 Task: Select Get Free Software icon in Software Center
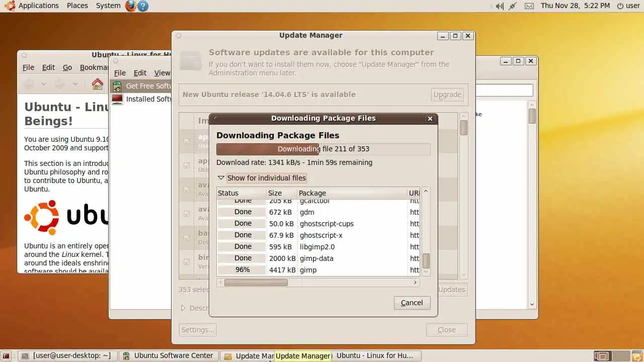click(x=117, y=86)
